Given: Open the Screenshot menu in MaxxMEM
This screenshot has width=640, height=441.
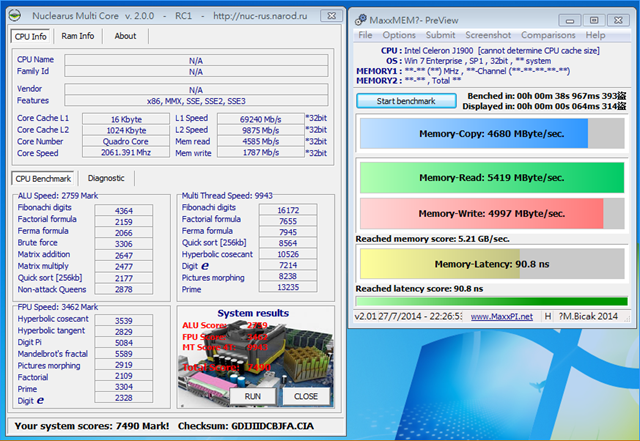Looking at the screenshot, I should (x=488, y=35).
